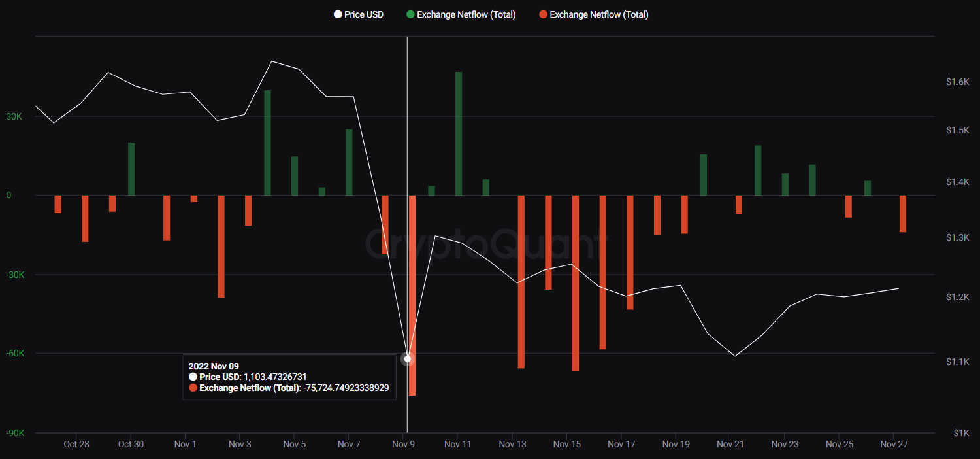This screenshot has height=459, width=980.
Task: Select the red Nov 14 outflow bar
Action: coord(548,243)
